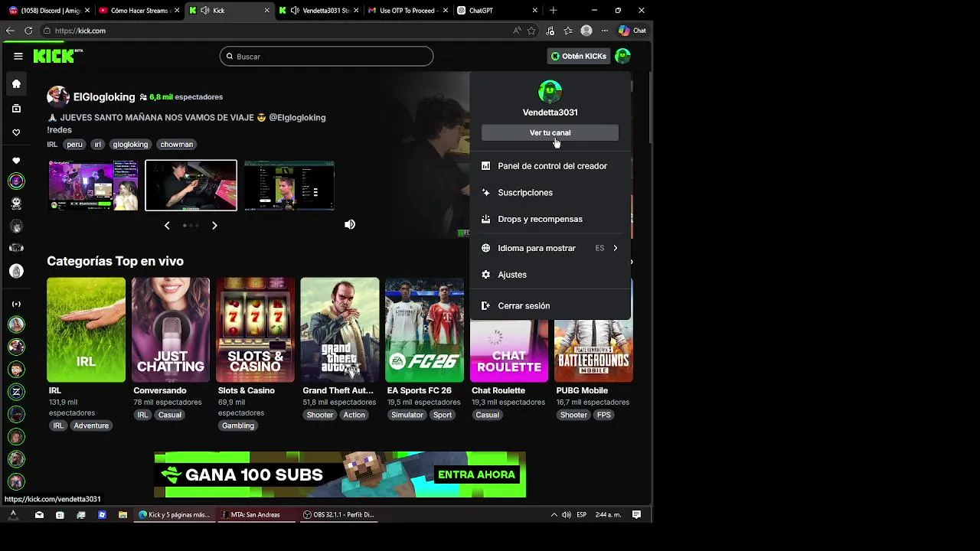Open ElGlogloking channel name link
This screenshot has height=551, width=980.
(104, 97)
